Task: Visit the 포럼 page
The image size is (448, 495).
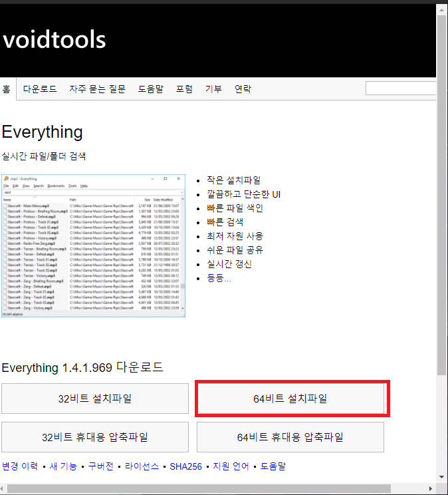Action: pos(184,89)
